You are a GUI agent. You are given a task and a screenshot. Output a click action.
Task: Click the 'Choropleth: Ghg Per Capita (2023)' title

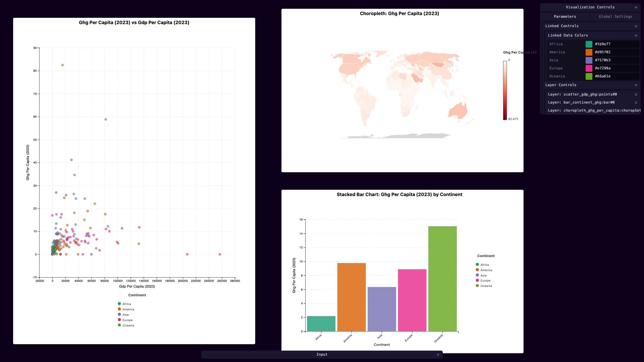pyautogui.click(x=399, y=13)
